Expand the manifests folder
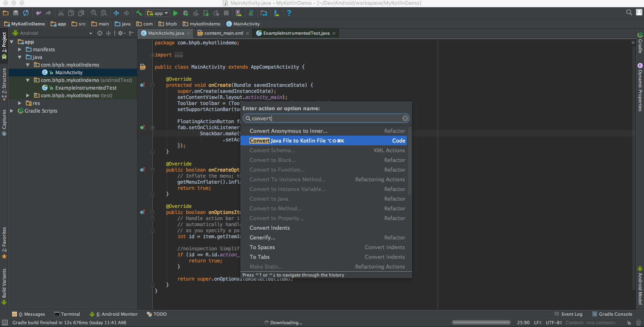 [x=19, y=50]
